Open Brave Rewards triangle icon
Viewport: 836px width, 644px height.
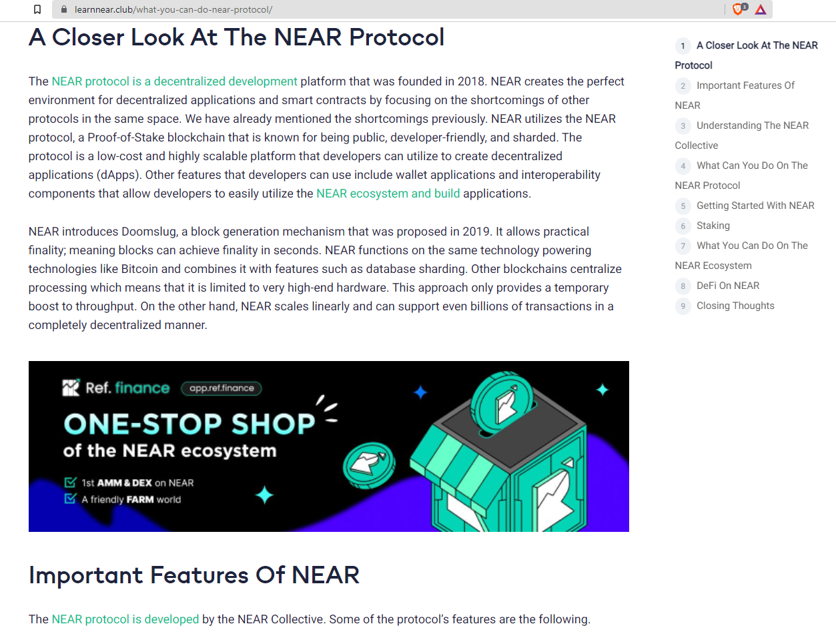point(761,9)
